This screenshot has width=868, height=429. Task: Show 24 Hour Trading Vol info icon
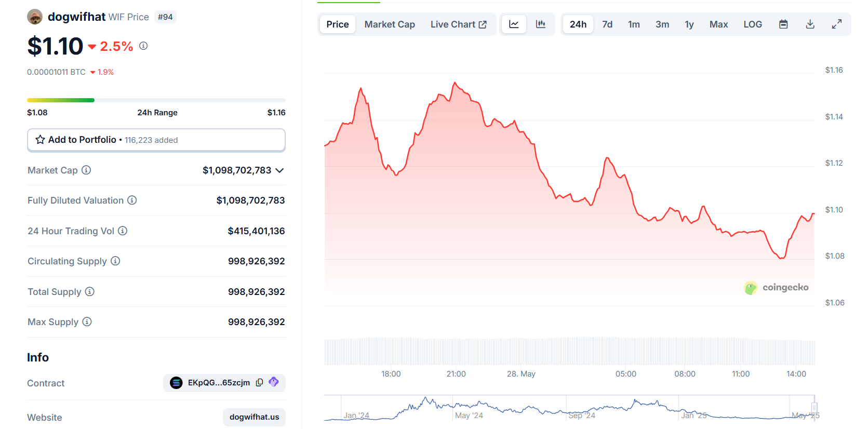pyautogui.click(x=123, y=231)
